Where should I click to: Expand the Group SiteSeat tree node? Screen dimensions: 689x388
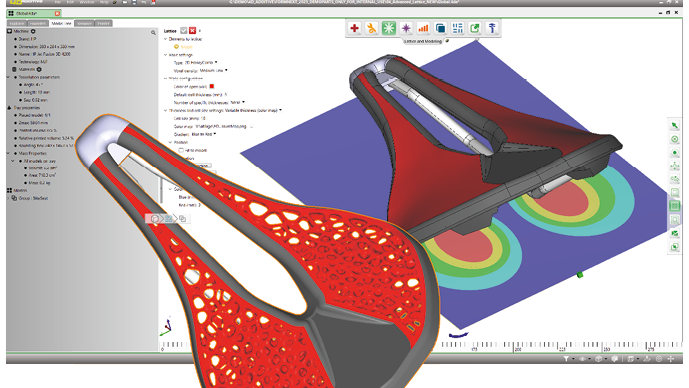pos(8,198)
